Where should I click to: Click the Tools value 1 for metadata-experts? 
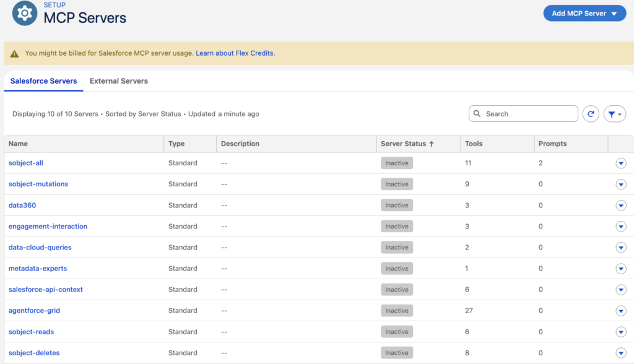point(467,269)
